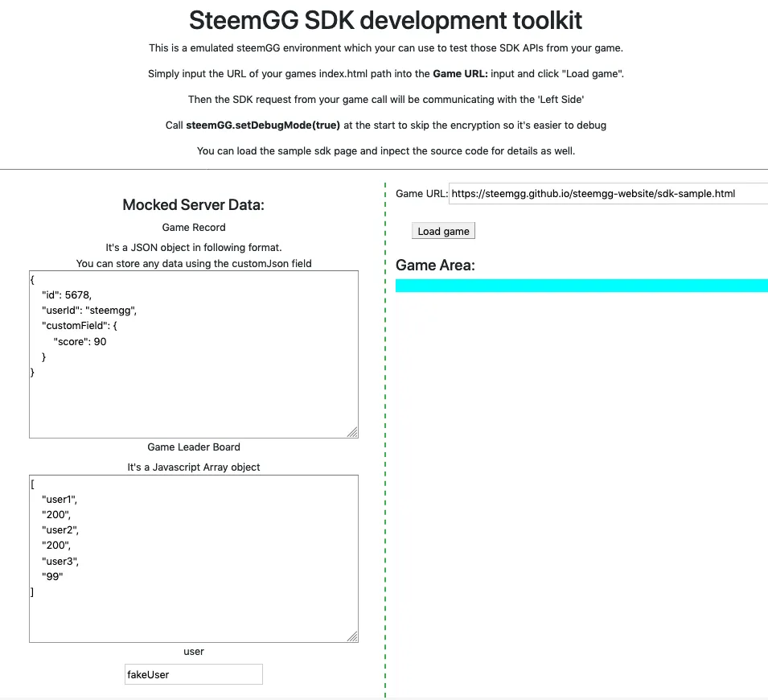Image resolution: width=768 pixels, height=700 pixels.
Task: Click the Game URL label
Action: pyautogui.click(x=421, y=194)
